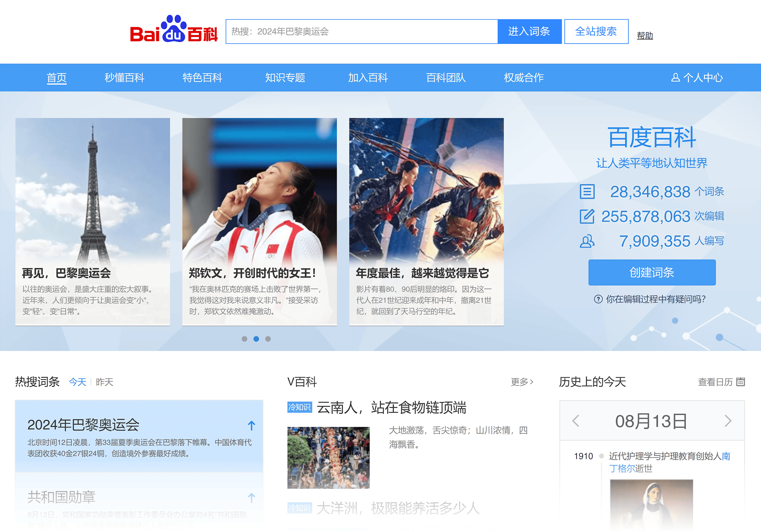Click the 历史上的今天 heading
The image size is (761, 532).
click(x=592, y=382)
